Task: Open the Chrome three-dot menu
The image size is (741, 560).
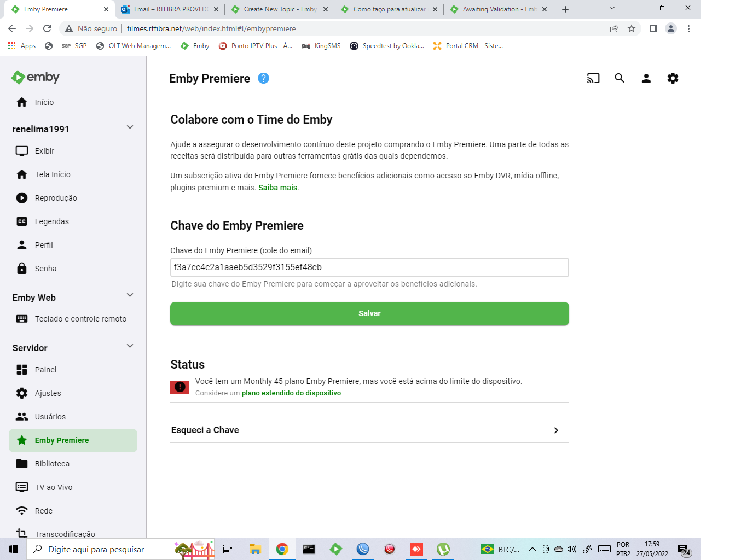Action: click(688, 28)
